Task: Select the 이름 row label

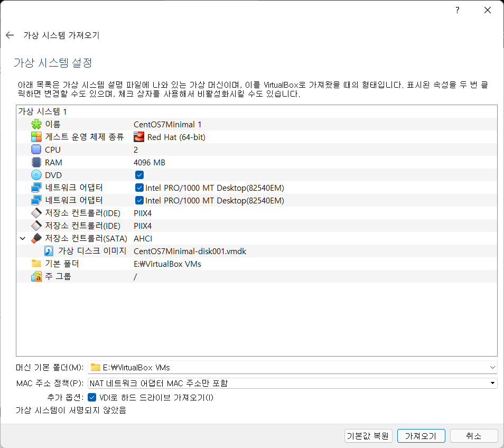Action: click(53, 124)
